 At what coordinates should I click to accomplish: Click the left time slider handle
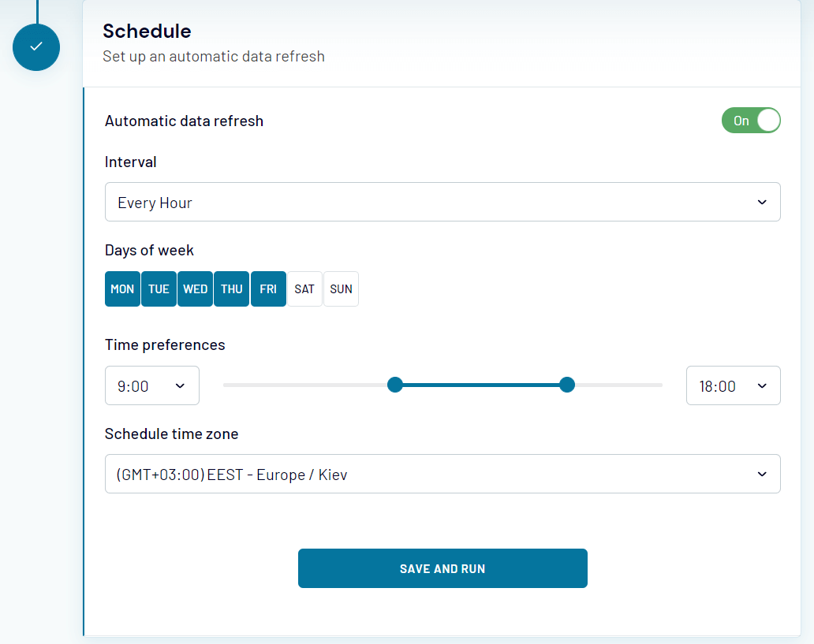(395, 385)
